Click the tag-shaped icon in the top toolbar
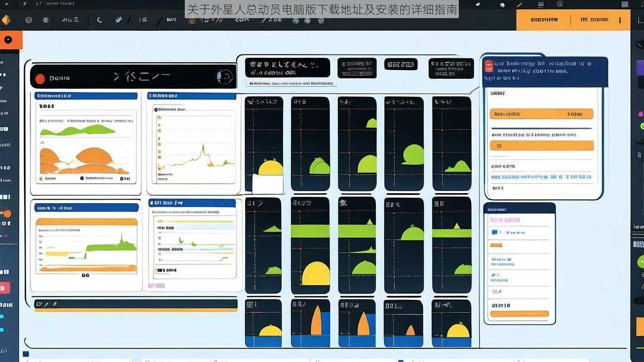This screenshot has width=644, height=362. click(x=118, y=20)
